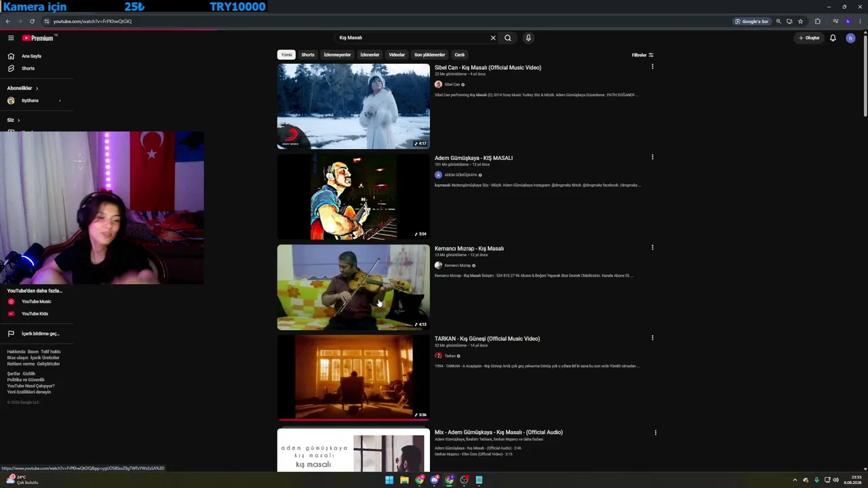
Task: Click YouTube Nasıl Çalışıyor footer link
Action: (31, 386)
